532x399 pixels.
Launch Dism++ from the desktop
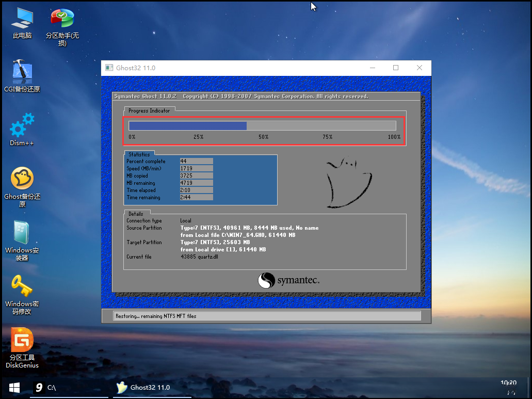coord(22,130)
